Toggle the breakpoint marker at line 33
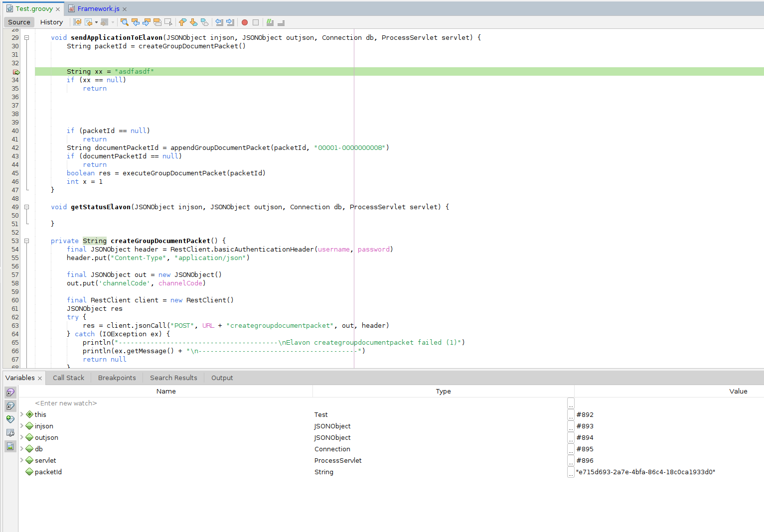764x532 pixels. [x=15, y=71]
